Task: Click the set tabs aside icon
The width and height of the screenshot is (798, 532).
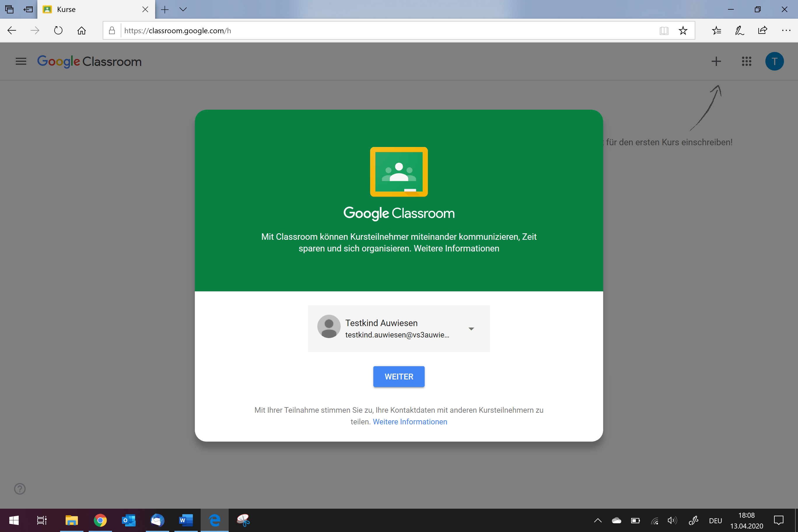Action: coord(28,10)
